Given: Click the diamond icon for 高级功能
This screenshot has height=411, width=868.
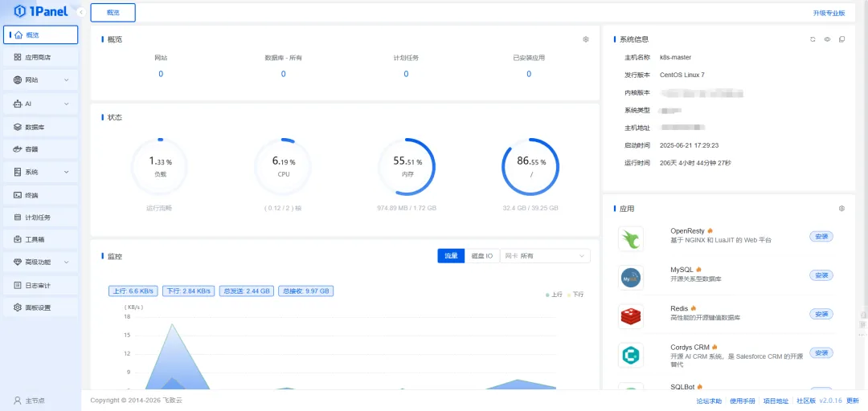Looking at the screenshot, I should click(x=18, y=262).
